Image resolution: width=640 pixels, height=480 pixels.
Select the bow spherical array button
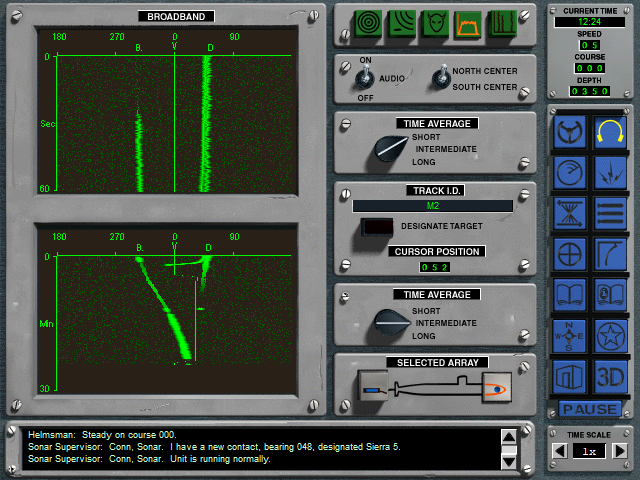coord(497,387)
